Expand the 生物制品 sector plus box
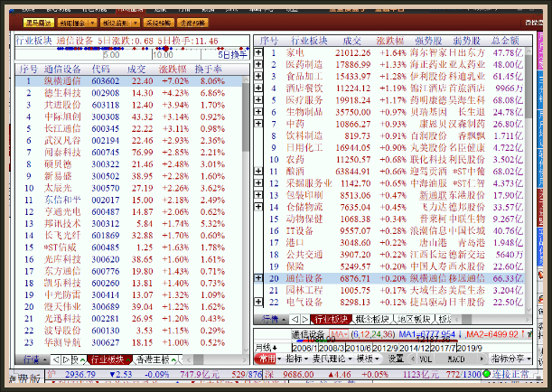Image resolution: width=552 pixels, height=392 pixels. pos(258,111)
